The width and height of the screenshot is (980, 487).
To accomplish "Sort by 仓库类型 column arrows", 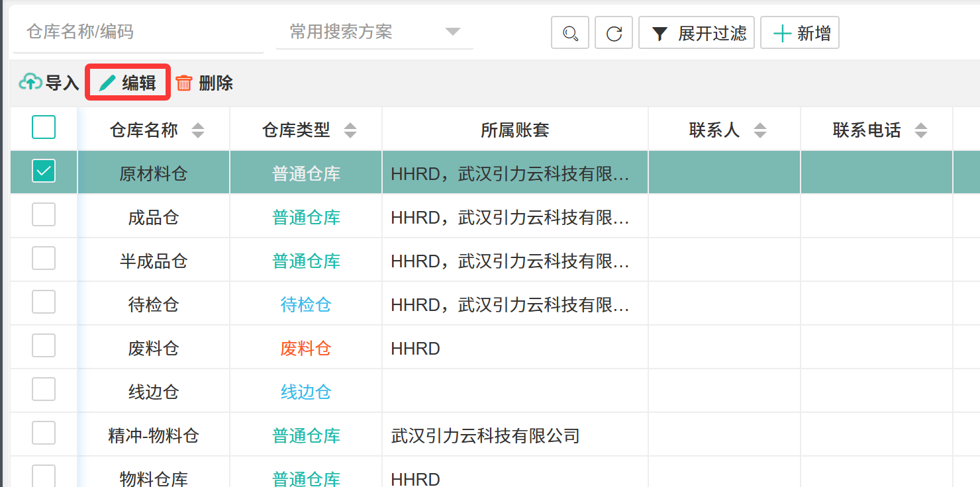I will coord(350,130).
